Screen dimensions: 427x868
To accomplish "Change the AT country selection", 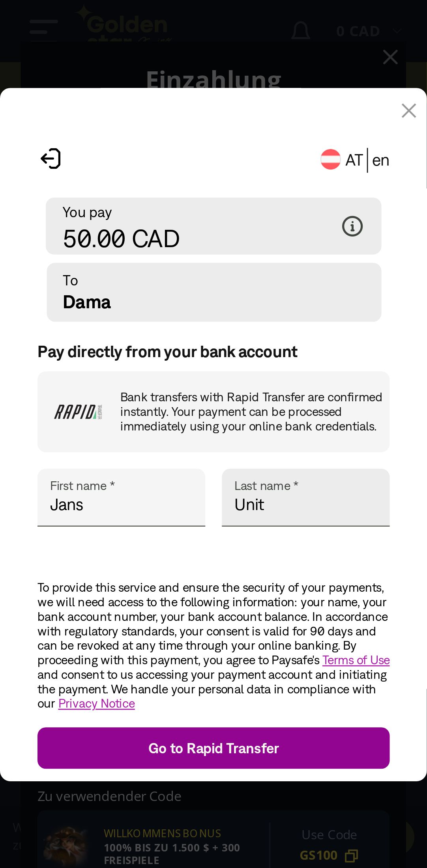I will pos(354,160).
